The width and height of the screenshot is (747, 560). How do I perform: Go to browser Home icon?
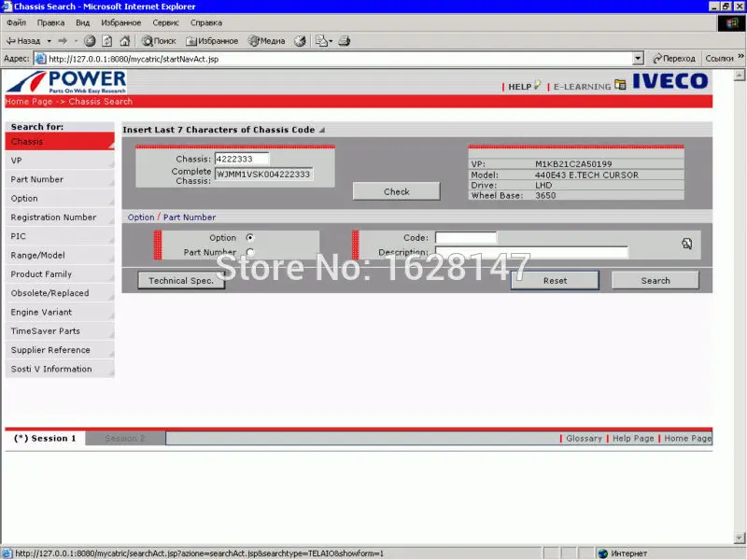(x=125, y=41)
